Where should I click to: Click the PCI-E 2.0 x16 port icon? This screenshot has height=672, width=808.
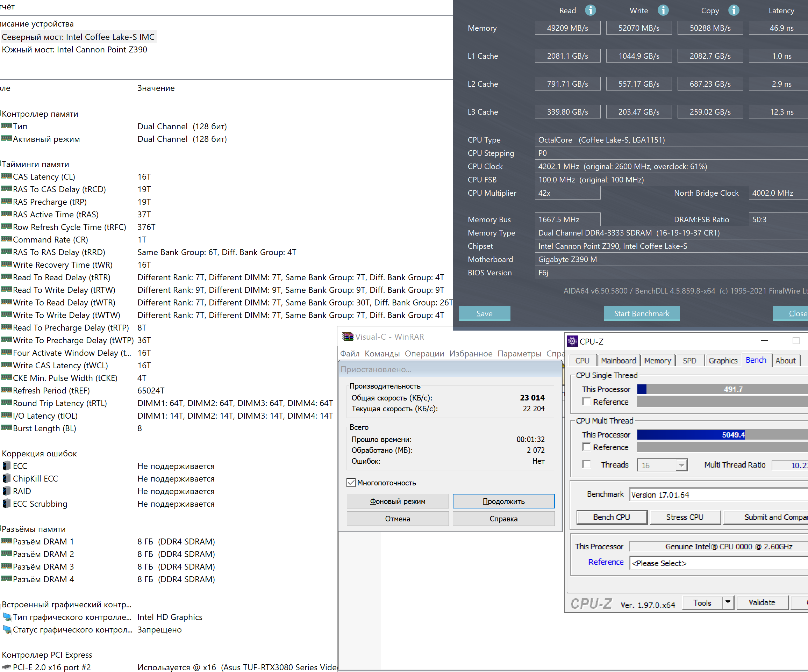coord(7,667)
